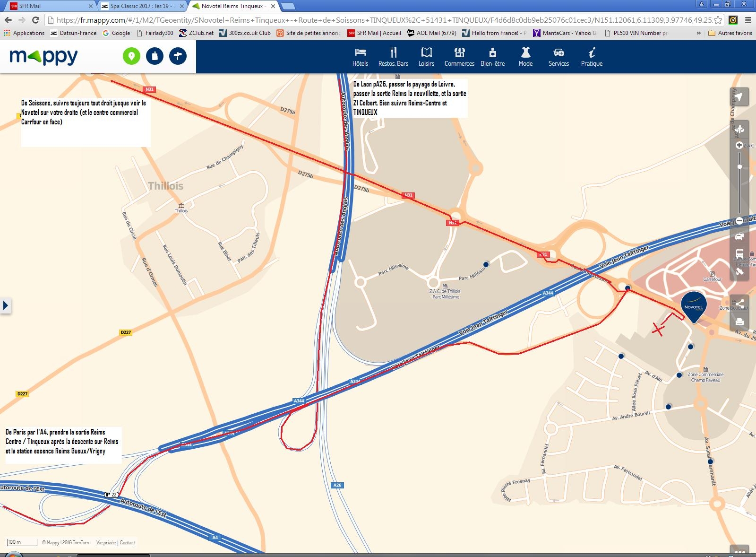Click the Z.A.C. de Thillois Parc Millésime label
The width and height of the screenshot is (756, 557).
(445, 291)
